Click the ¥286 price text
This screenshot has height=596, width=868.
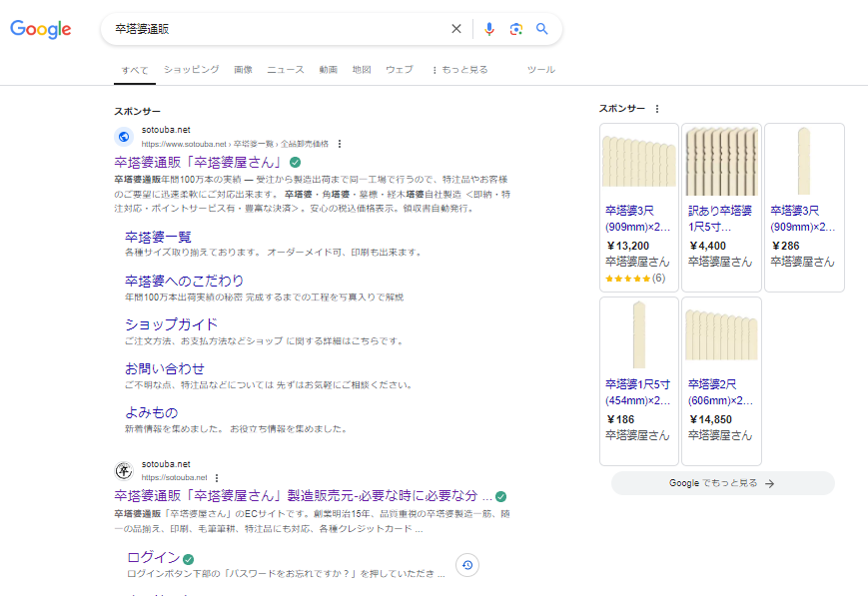[785, 246]
